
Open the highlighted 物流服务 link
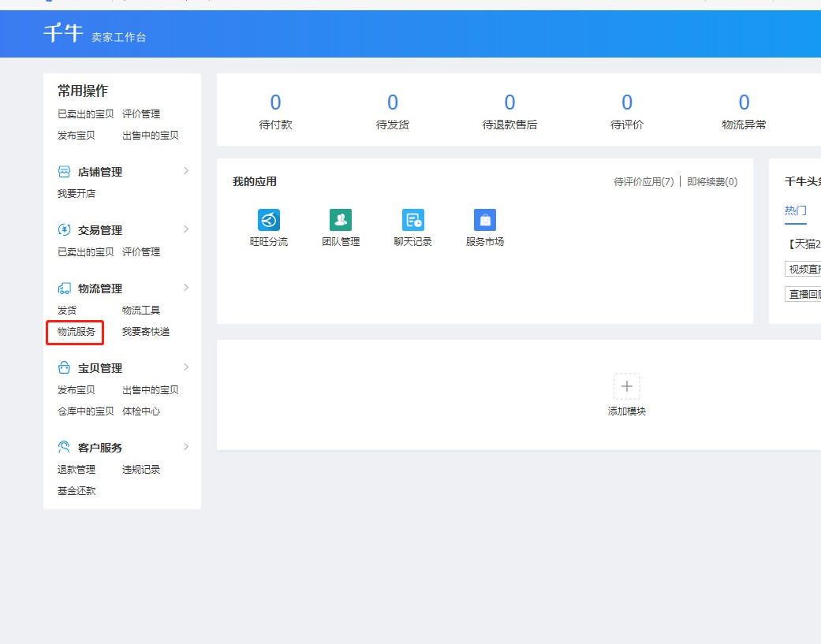point(76,332)
